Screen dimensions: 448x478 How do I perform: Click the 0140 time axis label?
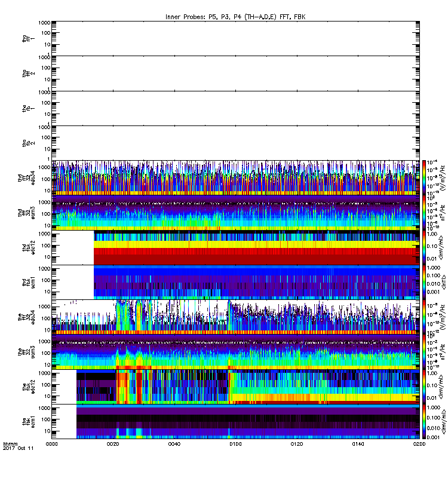[x=358, y=444]
